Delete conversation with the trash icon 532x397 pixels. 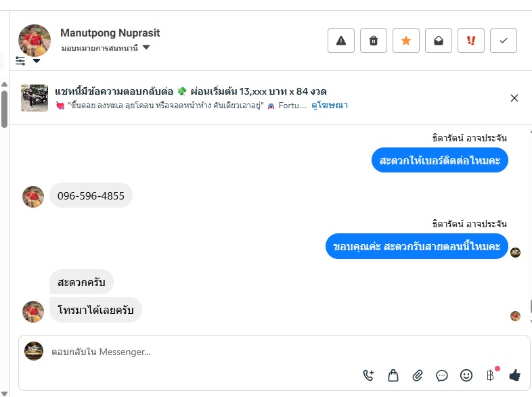click(374, 41)
